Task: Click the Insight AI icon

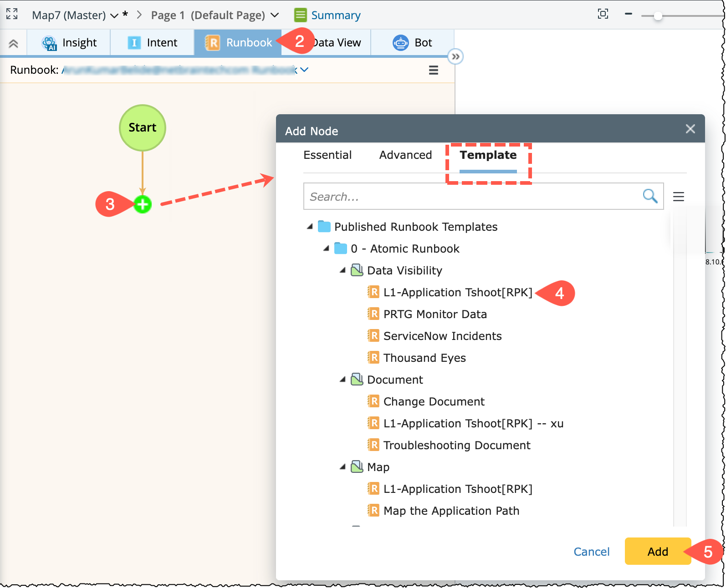Action: [49, 43]
